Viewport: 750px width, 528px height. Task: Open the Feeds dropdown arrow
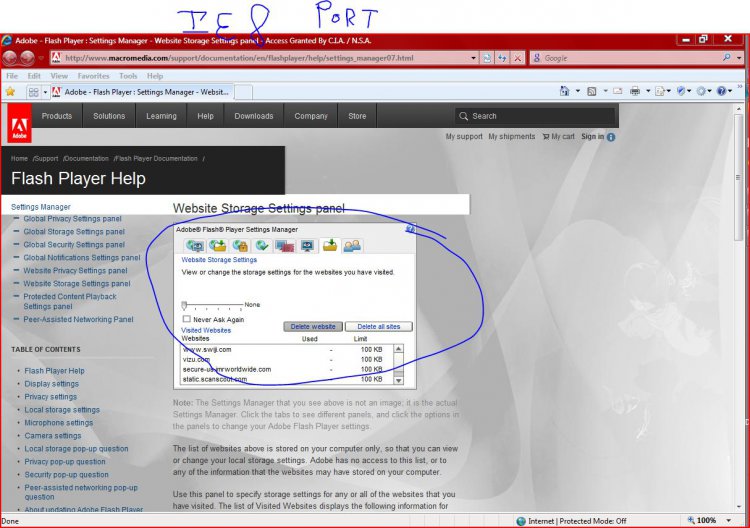click(605, 90)
